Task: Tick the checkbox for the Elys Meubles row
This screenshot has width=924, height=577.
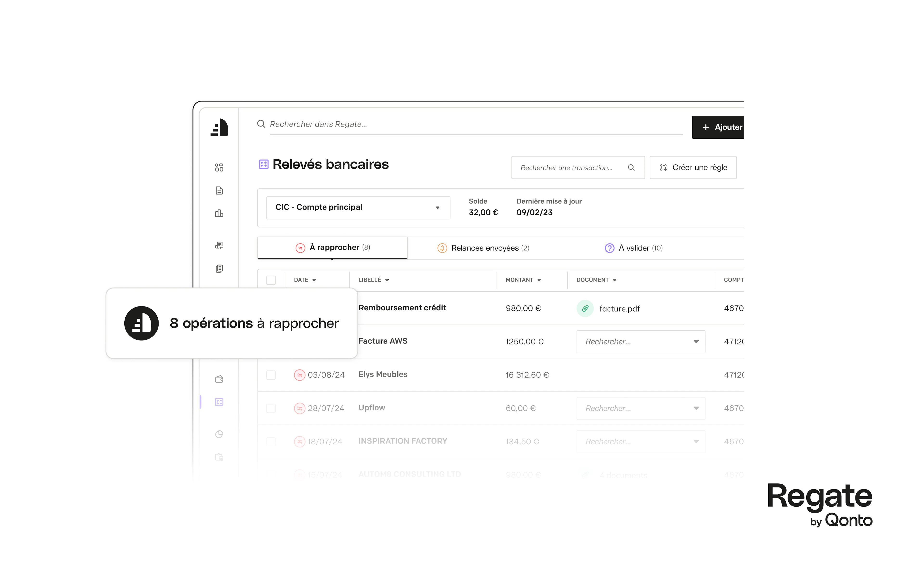Action: coord(271,375)
